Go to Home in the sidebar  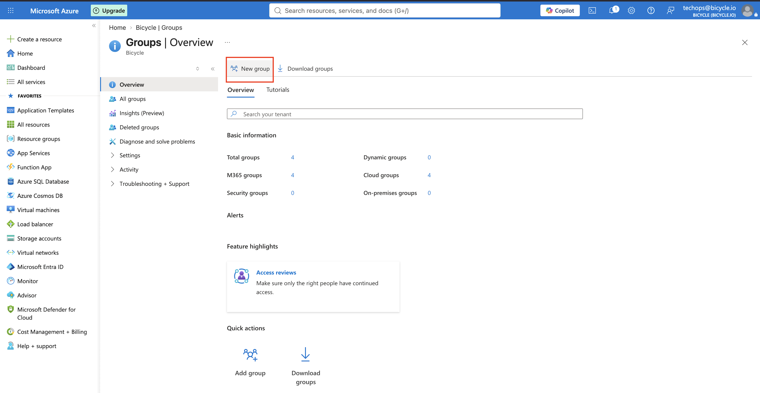point(20,54)
